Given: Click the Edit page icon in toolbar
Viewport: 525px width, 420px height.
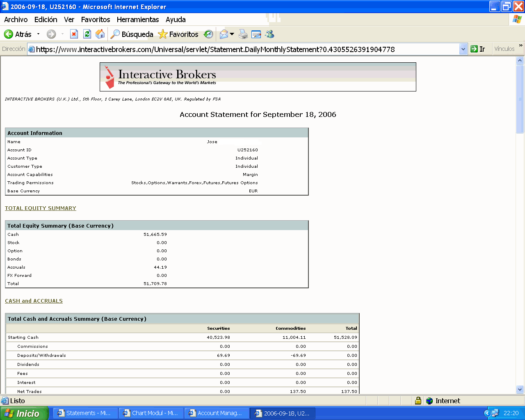Looking at the screenshot, I should 256,34.
